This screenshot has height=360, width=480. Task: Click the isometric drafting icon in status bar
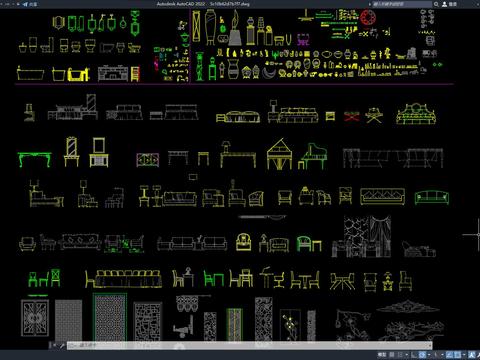pos(436,355)
